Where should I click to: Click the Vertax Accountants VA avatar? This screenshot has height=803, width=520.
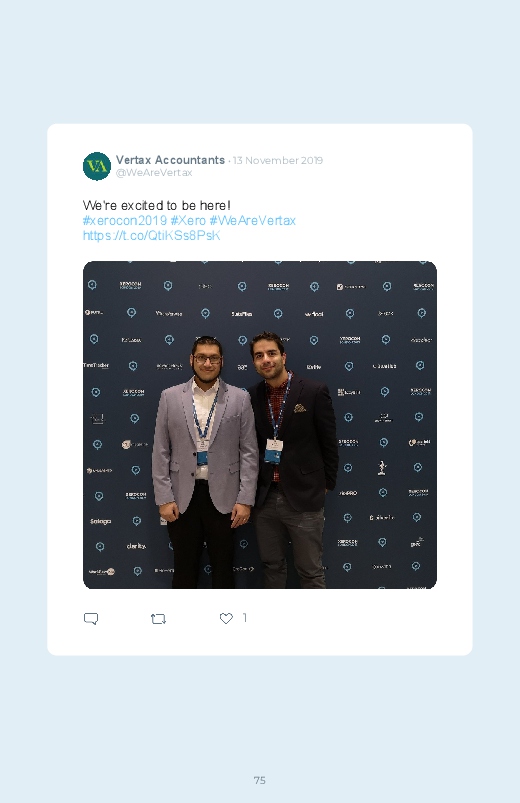tap(97, 166)
